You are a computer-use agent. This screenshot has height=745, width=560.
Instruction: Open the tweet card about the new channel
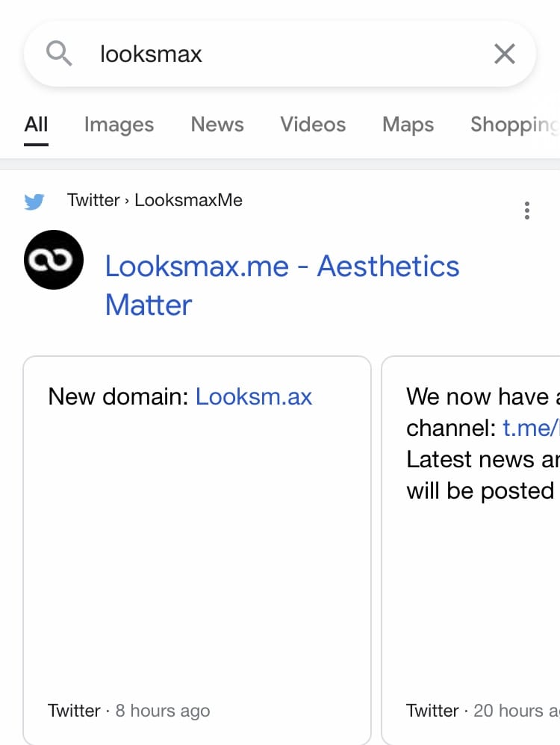tap(470, 549)
